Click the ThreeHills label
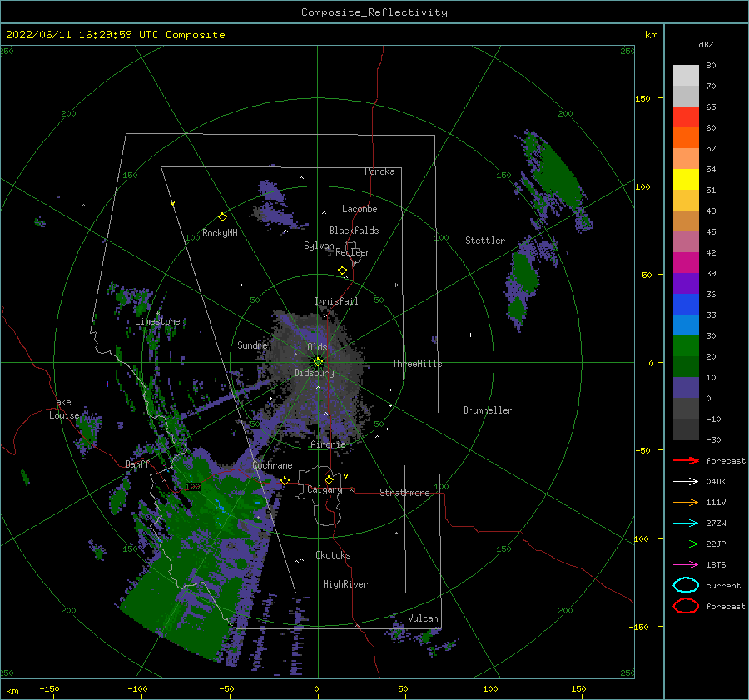749x700 pixels. tap(417, 364)
